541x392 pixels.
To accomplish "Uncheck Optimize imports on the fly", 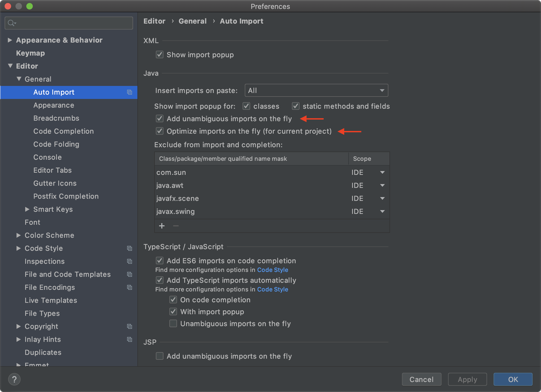I will tap(159, 131).
